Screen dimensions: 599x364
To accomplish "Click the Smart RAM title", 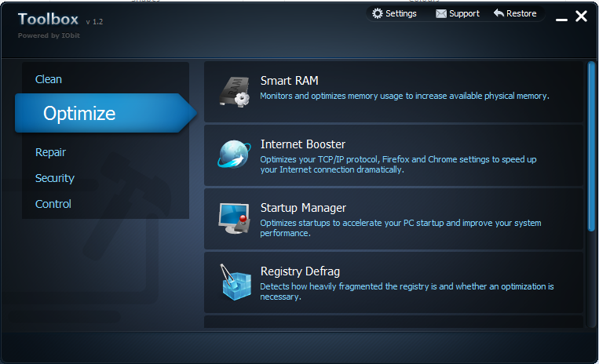I will click(289, 81).
